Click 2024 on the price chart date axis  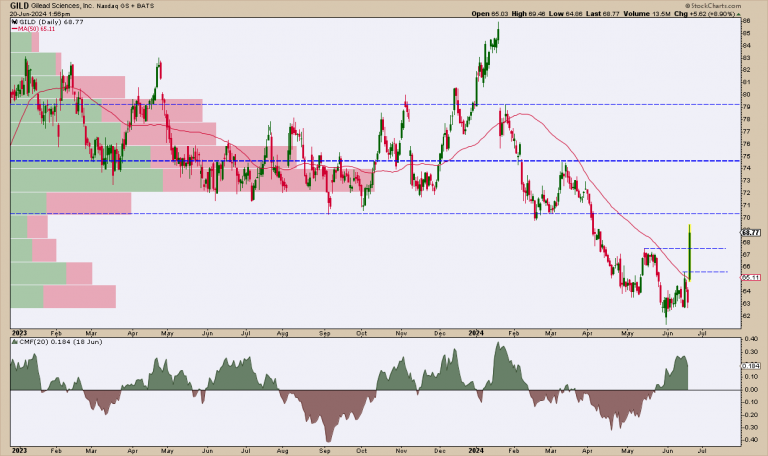(476, 333)
